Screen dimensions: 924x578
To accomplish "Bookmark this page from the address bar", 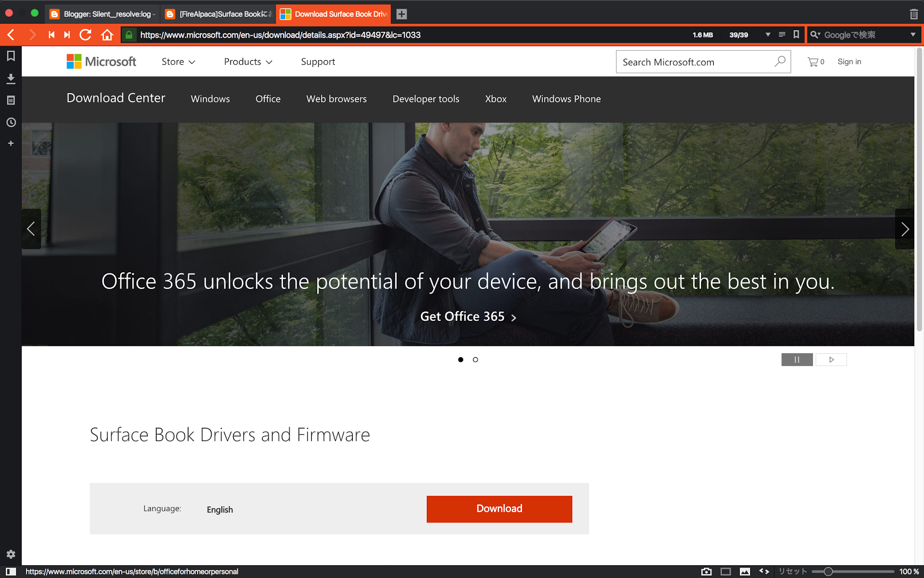I will (x=796, y=35).
